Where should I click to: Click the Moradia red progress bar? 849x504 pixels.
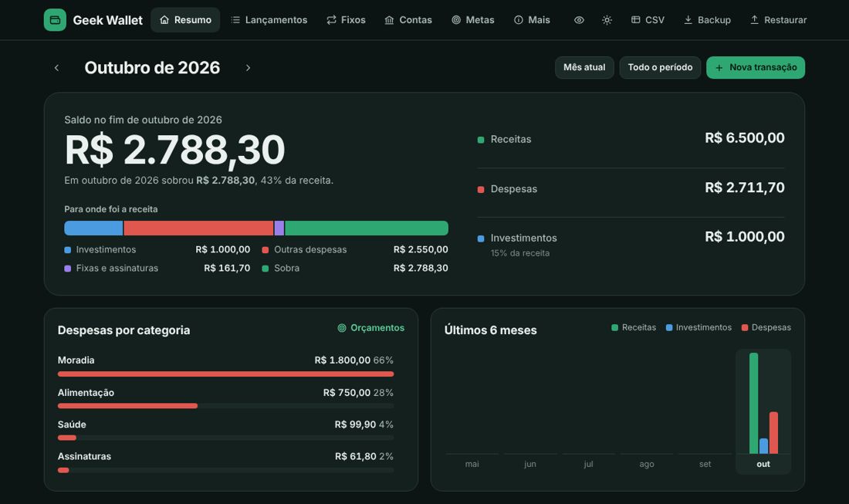click(x=226, y=374)
